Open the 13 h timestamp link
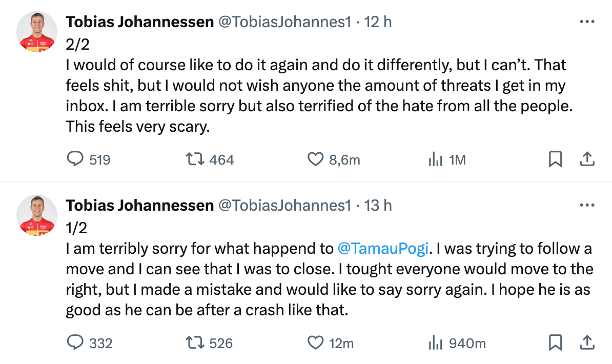The height and width of the screenshot is (364, 612). tap(377, 206)
